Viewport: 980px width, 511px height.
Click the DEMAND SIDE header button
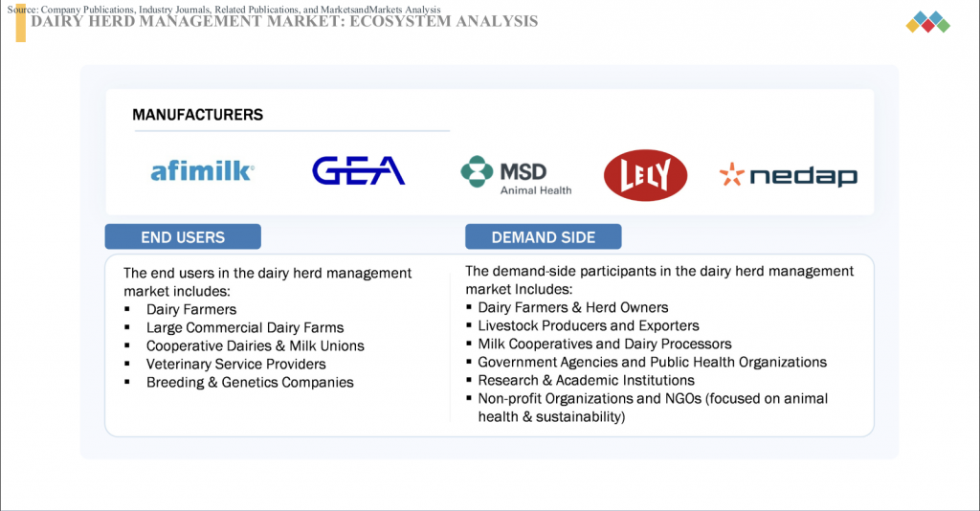point(543,237)
